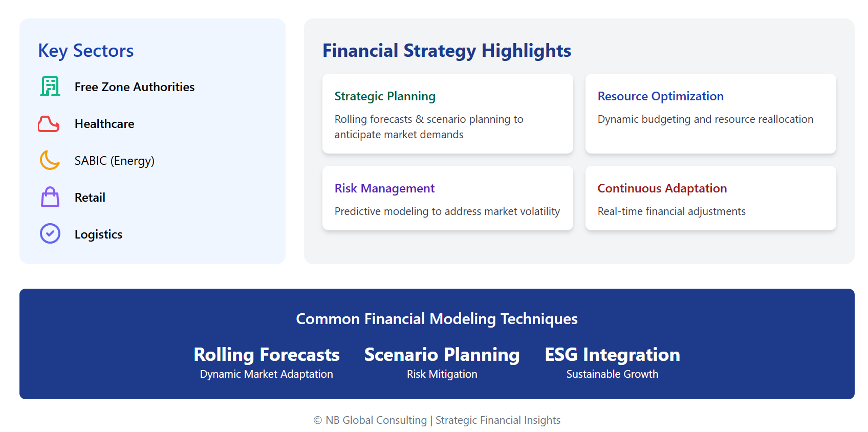Open the Resource Optimization card
This screenshot has height=432, width=868.
(710, 114)
